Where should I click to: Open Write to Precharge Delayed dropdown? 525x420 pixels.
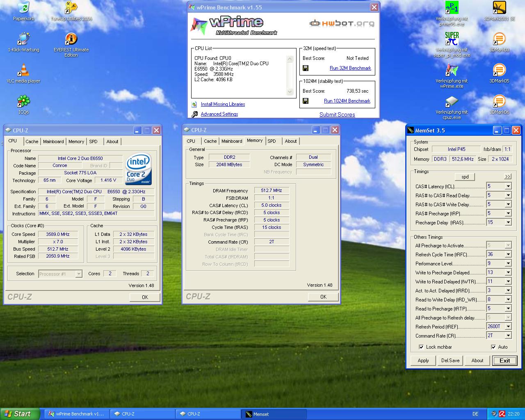[x=508, y=272]
